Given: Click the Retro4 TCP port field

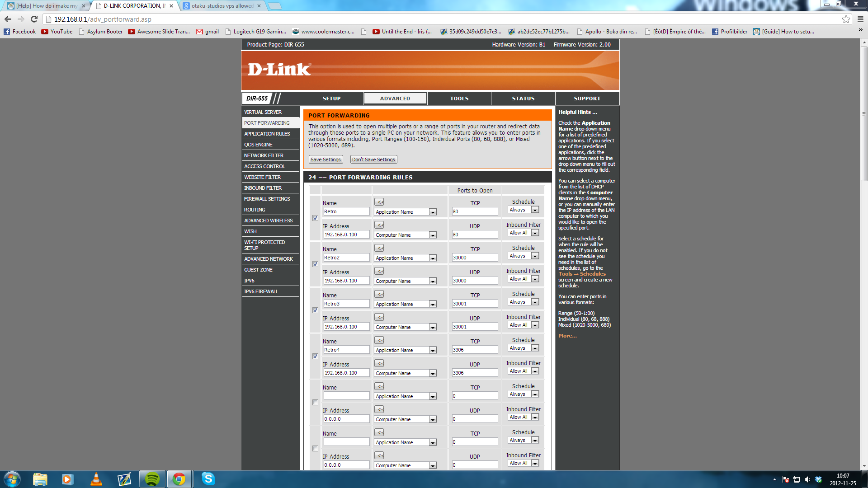Looking at the screenshot, I should pos(475,350).
